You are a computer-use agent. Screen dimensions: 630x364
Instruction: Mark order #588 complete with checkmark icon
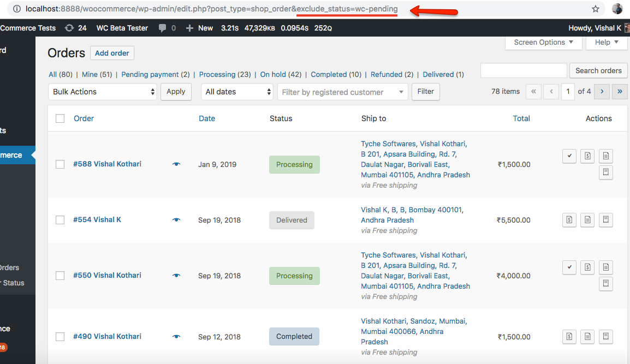coord(569,156)
